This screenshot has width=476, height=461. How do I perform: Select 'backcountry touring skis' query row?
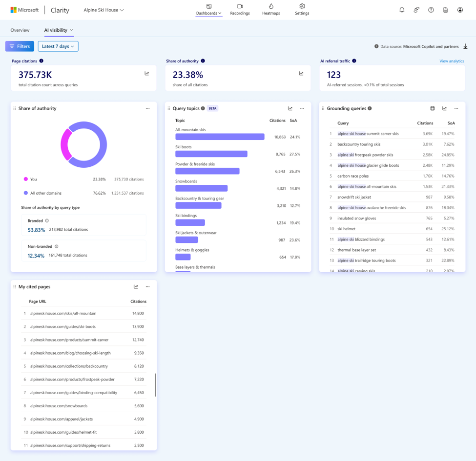point(392,144)
